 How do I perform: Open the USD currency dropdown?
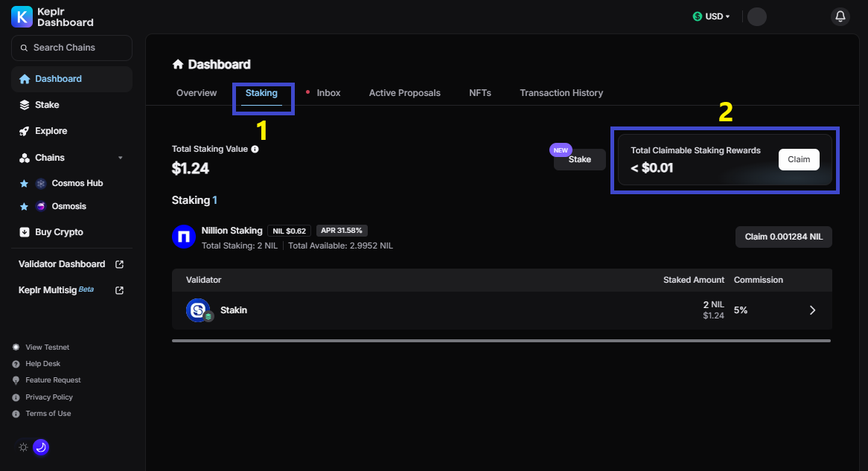[712, 16]
